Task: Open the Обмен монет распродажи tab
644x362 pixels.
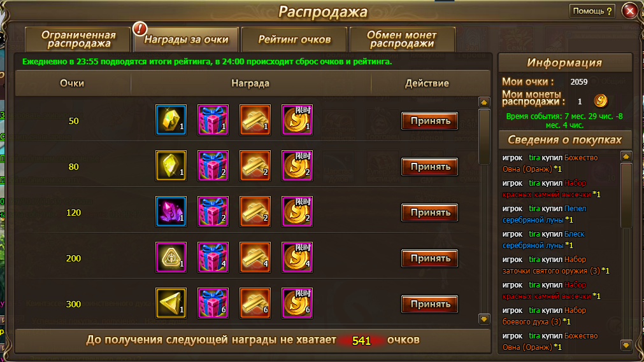Action: (x=402, y=40)
